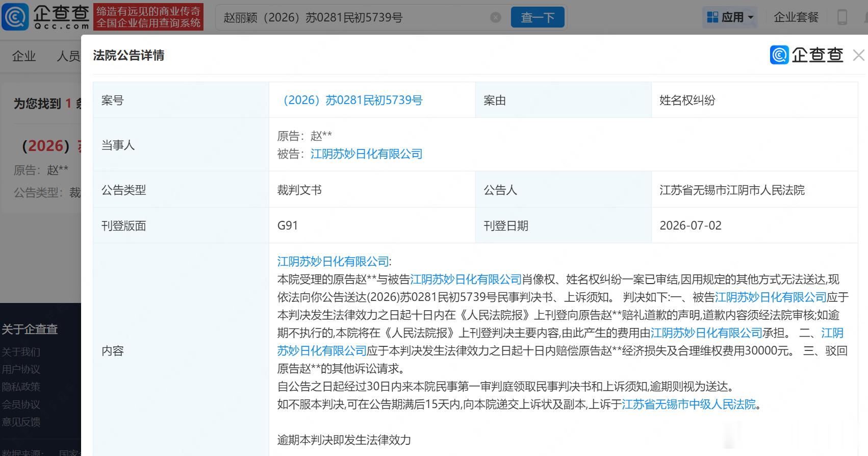Open 用户协议 footer link

20,369
